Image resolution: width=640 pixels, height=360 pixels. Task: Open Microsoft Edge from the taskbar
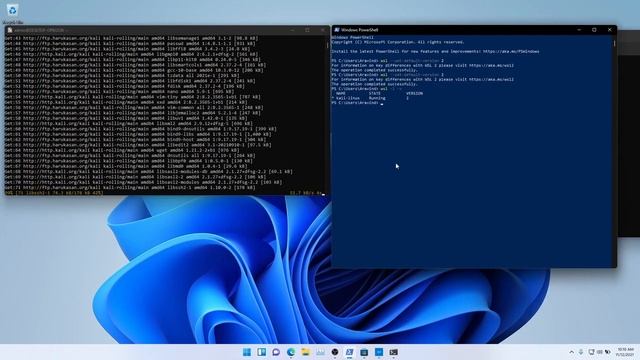[291, 352]
